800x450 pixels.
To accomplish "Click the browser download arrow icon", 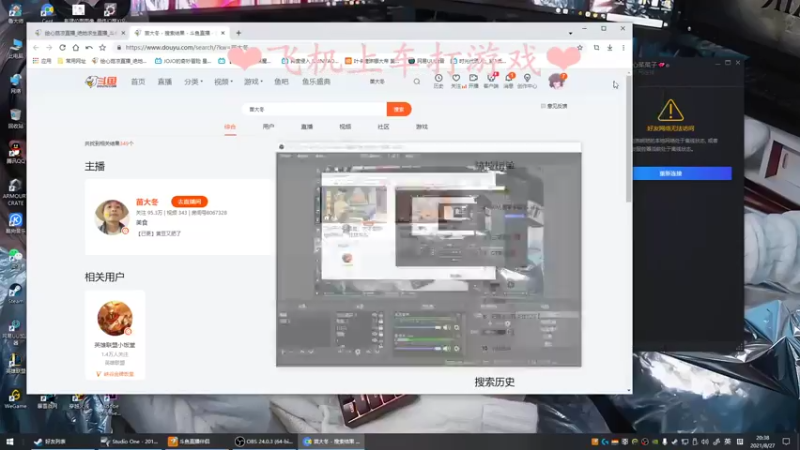I will (610, 47).
